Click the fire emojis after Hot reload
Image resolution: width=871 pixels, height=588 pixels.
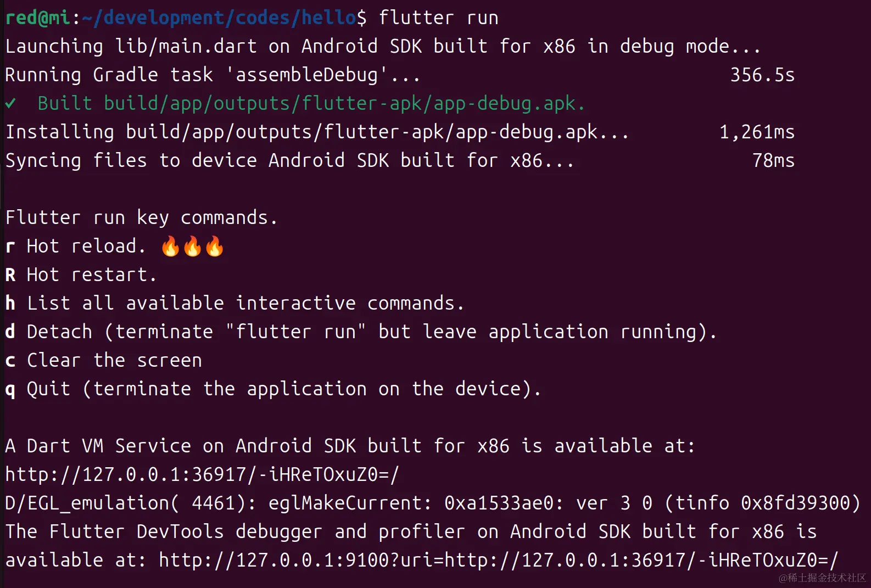(192, 247)
